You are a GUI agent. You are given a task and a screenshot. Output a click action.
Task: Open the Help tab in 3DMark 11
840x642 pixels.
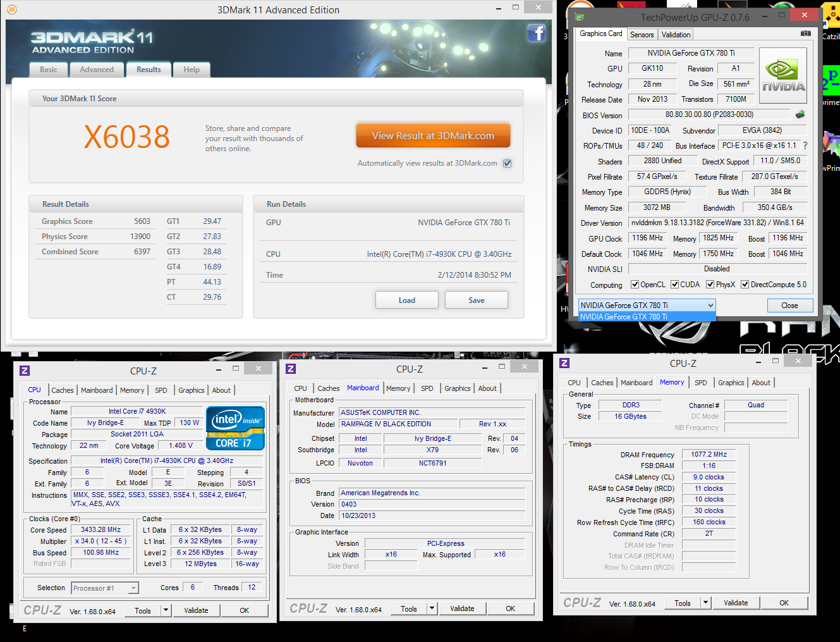click(192, 70)
